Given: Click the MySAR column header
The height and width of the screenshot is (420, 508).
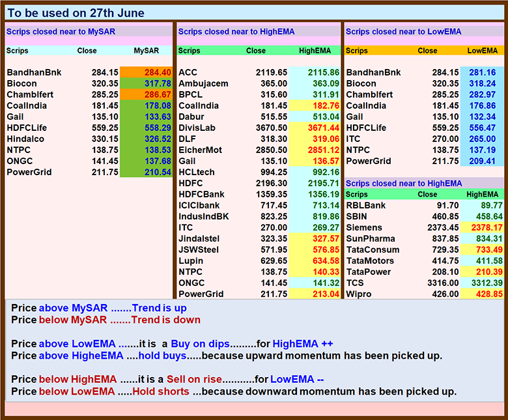Looking at the screenshot, I should 147,51.
